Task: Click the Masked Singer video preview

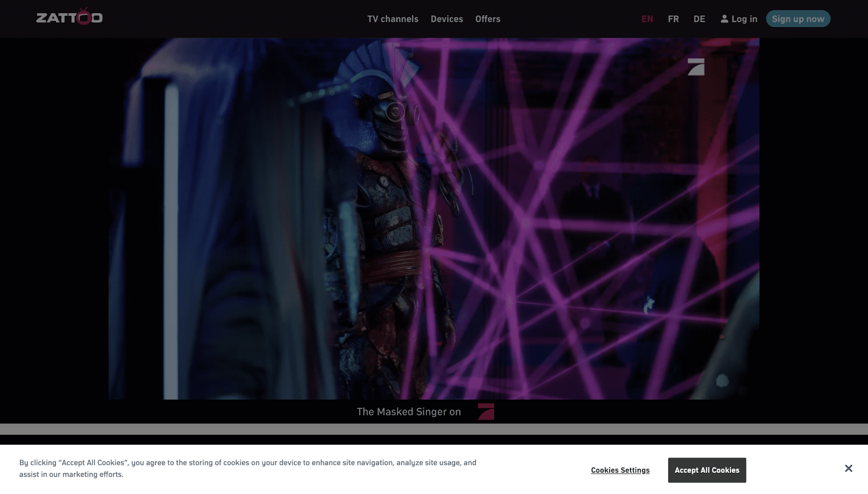Action: click(x=434, y=219)
